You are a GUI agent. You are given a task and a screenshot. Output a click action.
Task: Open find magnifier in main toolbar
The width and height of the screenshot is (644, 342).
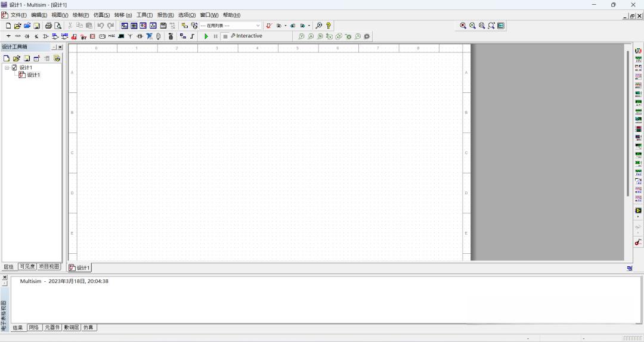tap(318, 26)
